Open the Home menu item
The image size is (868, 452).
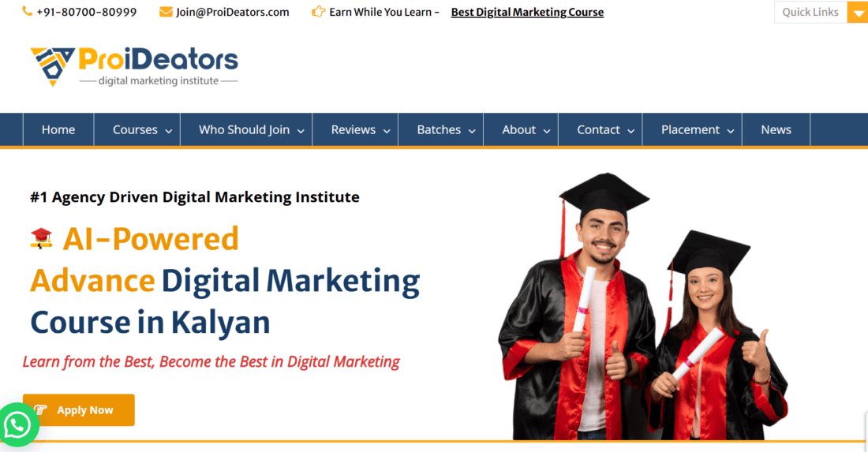coord(58,130)
